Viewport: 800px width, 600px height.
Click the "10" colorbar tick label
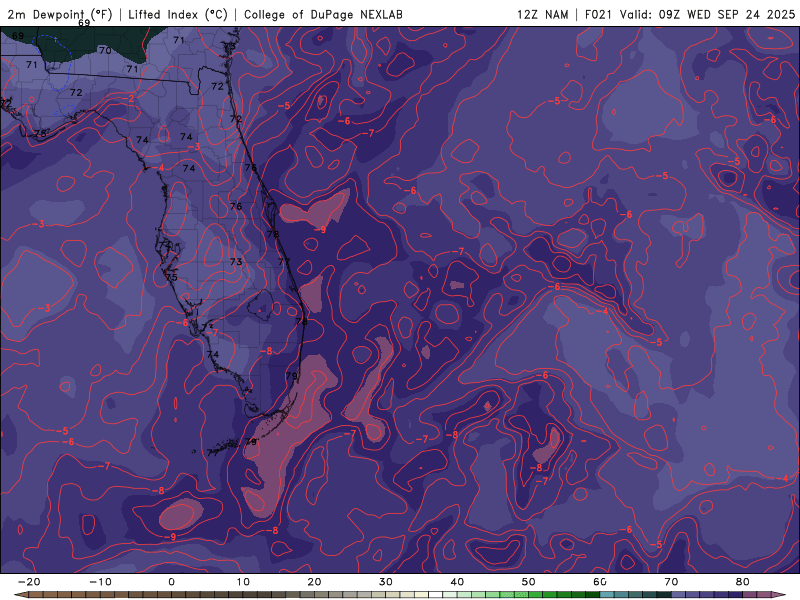(x=243, y=582)
